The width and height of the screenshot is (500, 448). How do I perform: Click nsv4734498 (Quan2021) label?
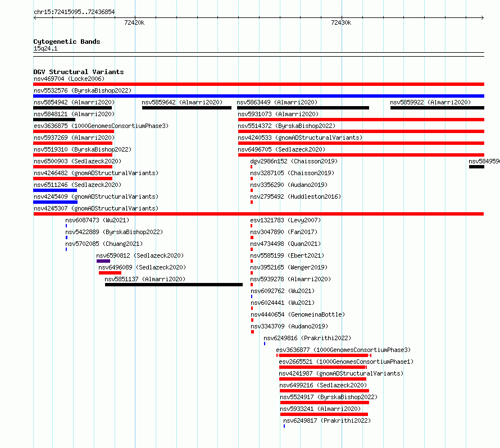coord(285,244)
